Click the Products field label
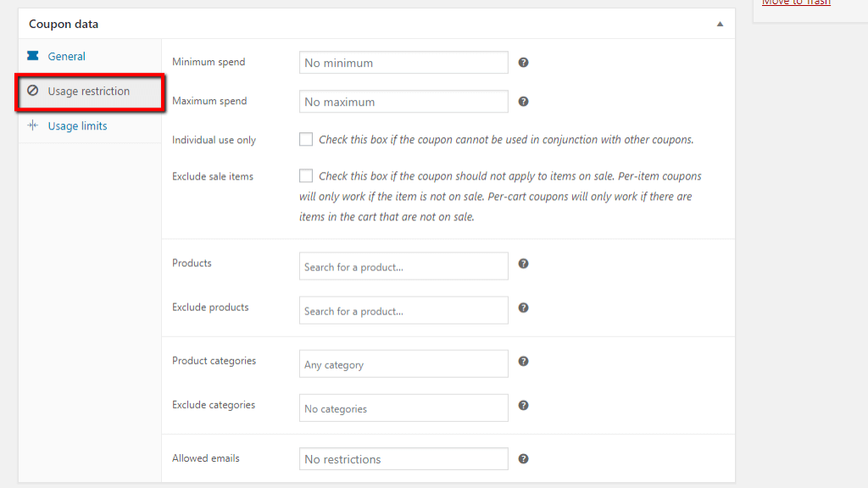The width and height of the screenshot is (868, 488). pos(192,263)
